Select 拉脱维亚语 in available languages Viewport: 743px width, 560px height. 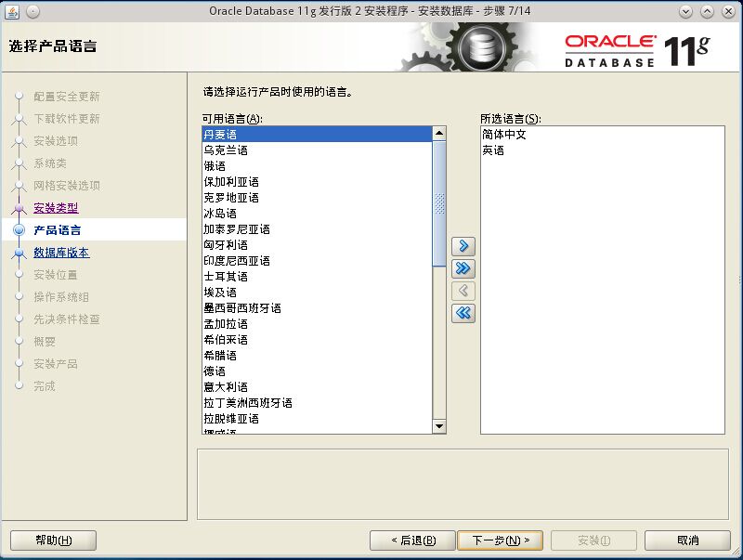click(317, 419)
